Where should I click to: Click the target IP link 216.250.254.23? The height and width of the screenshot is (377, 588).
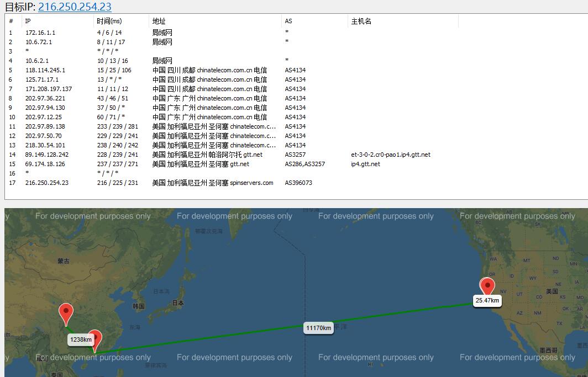pyautogui.click(x=75, y=7)
